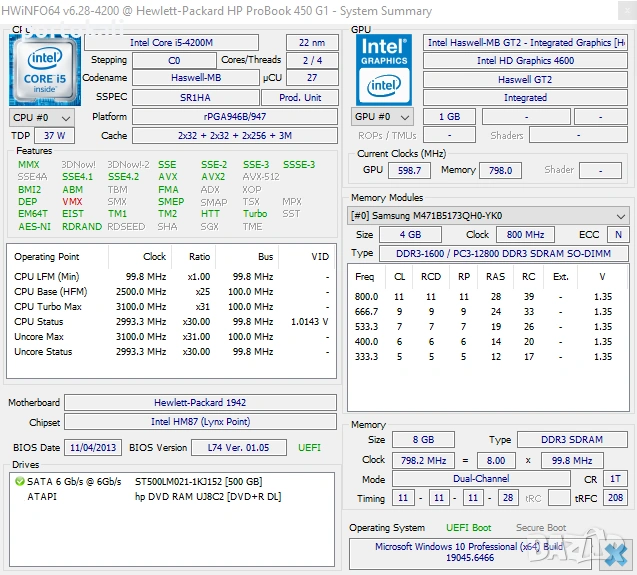The image size is (637, 575).
Task: Open the GPU #0 selector dropdown
Action: pyautogui.click(x=381, y=117)
